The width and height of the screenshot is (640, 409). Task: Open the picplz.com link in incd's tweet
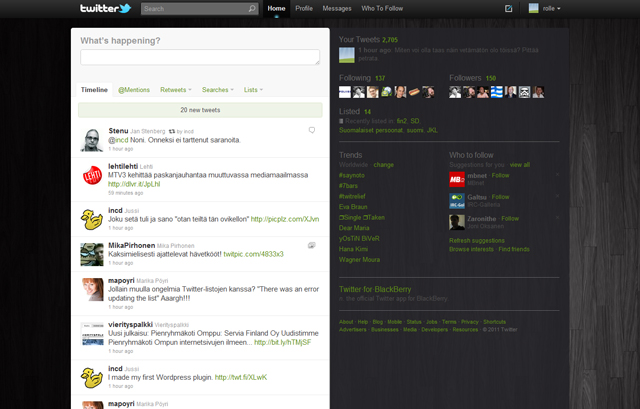(x=285, y=219)
